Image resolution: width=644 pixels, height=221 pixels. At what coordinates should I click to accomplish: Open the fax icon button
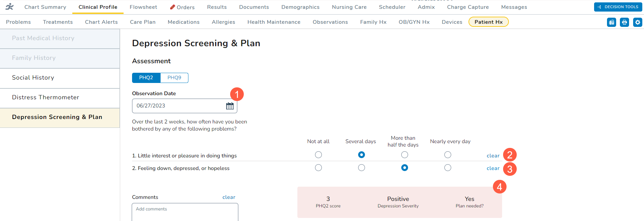[x=611, y=22]
